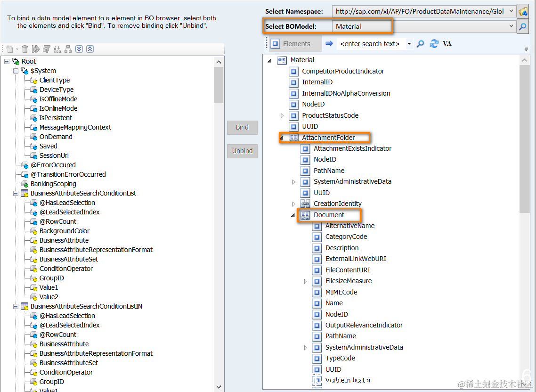Click the delete trash can icon
Image resolution: width=536 pixels, height=392 pixels.
point(25,49)
